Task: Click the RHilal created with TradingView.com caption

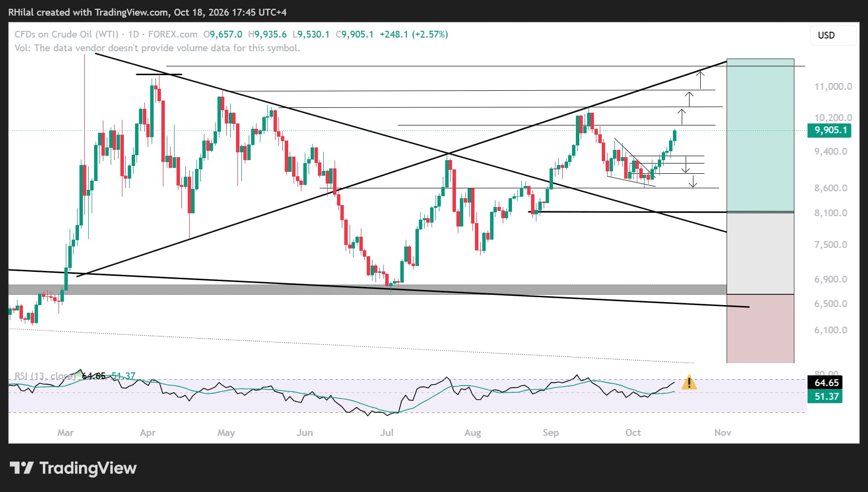Action: (147, 12)
